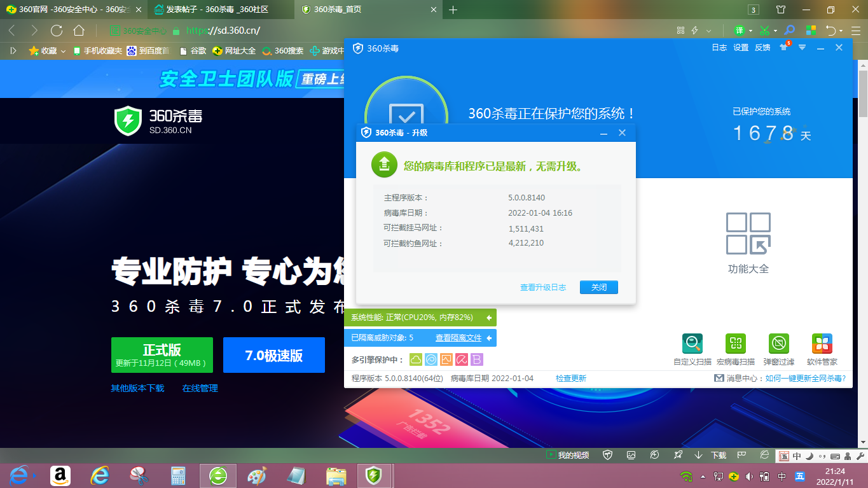868x488 pixels.
Task: Open 自定义扫描 custom scan in 360杀毒
Action: [x=692, y=349]
